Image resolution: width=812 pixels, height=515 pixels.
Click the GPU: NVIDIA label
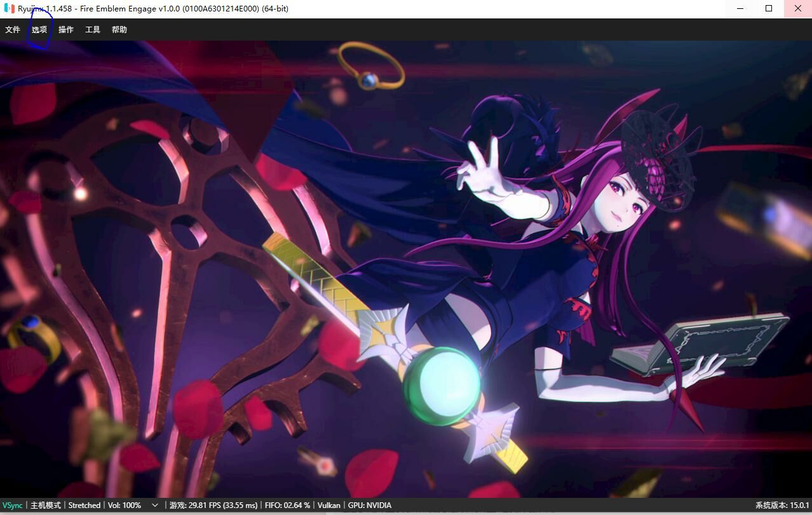tap(370, 505)
